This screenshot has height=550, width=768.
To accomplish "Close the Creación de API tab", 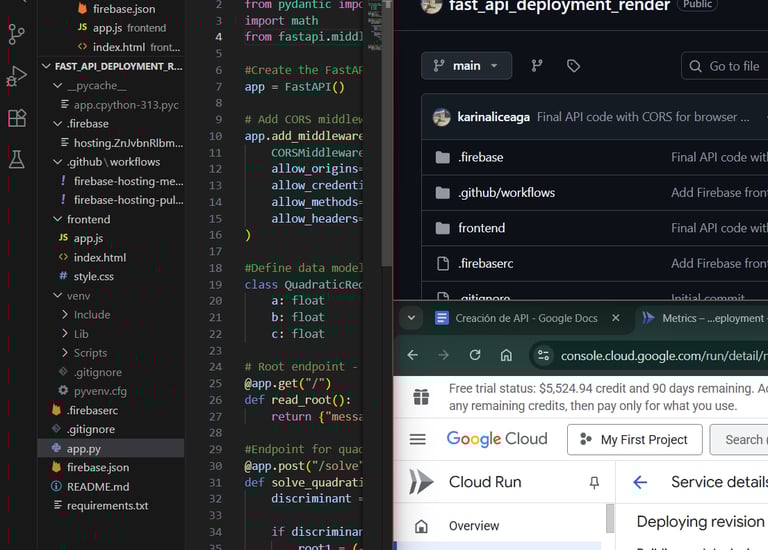I will (x=616, y=318).
